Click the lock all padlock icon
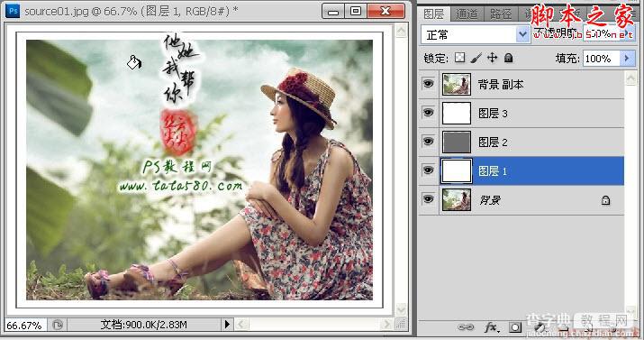The width and height of the screenshot is (644, 340). coord(509,58)
